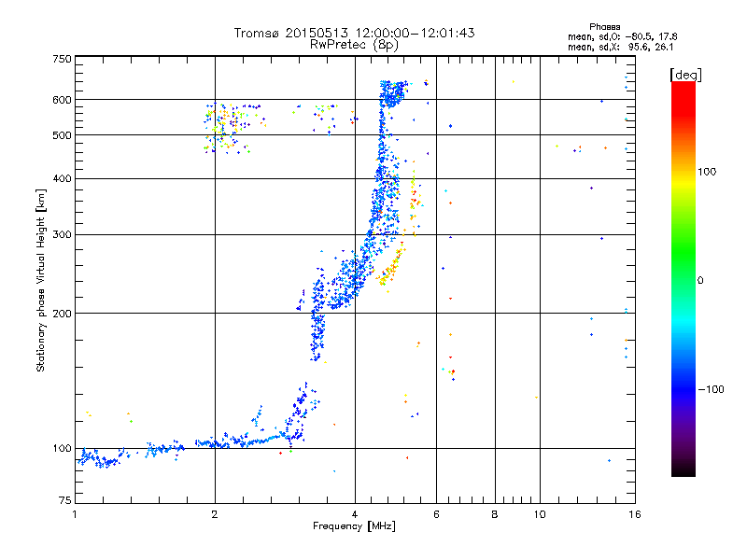747x560 pixels.
Task: Click 'mean, sd,X: 95.6, 26.1' statistics line
Action: [x=620, y=47]
